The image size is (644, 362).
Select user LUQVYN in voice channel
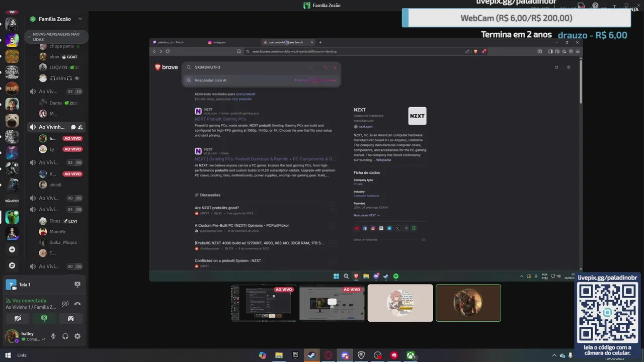[60, 67]
